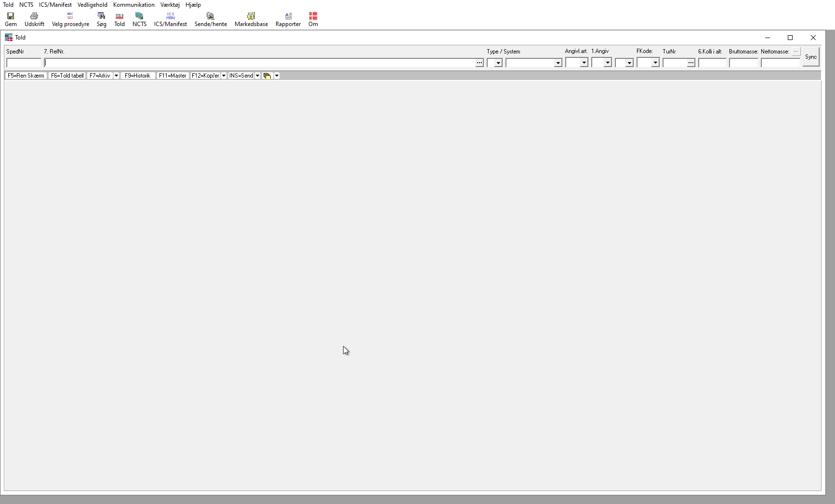The image size is (835, 504).
Task: Open the Vedligehold menu
Action: click(x=92, y=5)
